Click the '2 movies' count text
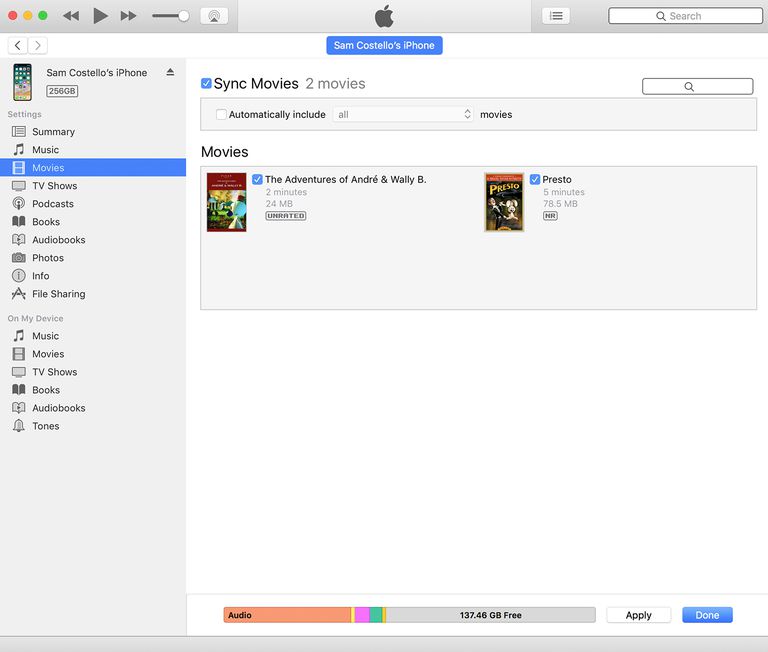The width and height of the screenshot is (768, 652). [x=336, y=84]
